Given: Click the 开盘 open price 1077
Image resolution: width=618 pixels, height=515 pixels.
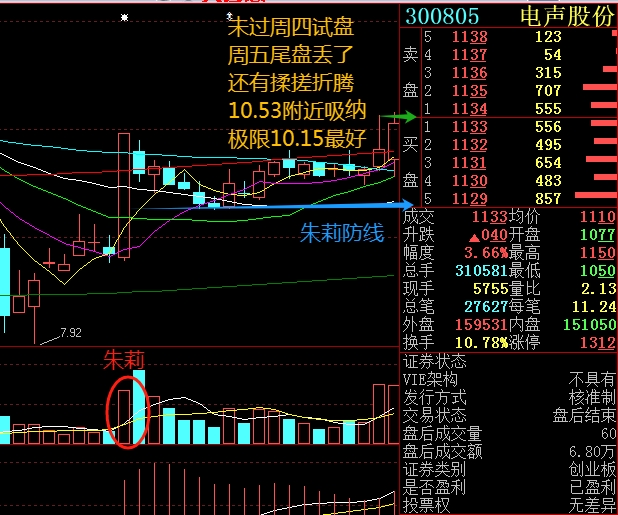Looking at the screenshot, I should pyautogui.click(x=598, y=235).
